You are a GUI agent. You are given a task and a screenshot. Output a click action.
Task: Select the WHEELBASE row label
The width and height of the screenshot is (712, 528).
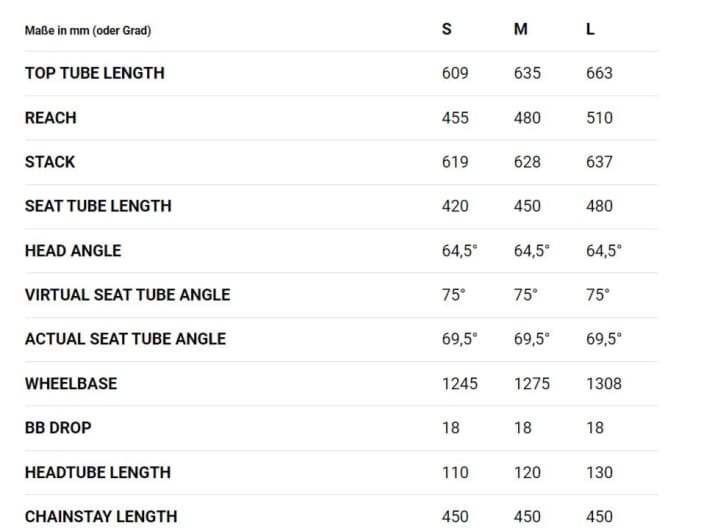point(71,384)
